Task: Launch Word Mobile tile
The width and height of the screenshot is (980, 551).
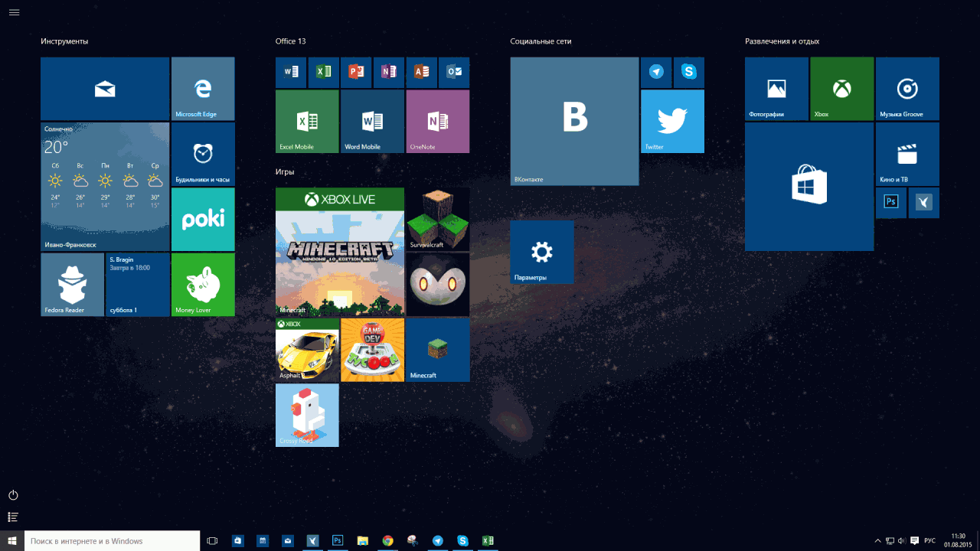Action: click(372, 121)
